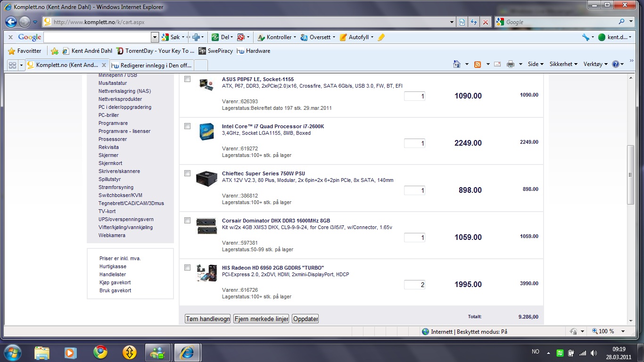Open the 100% zoom level dropdown
This screenshot has height=362, width=644.
tap(623, 331)
